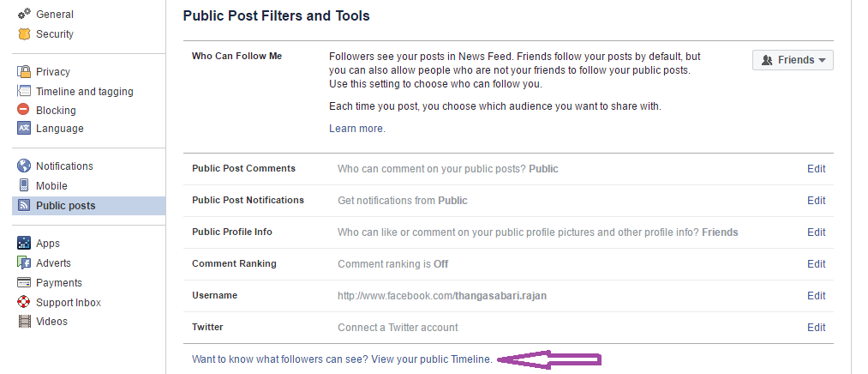Viewport: 868px width, 374px height.
Task: Click the Apps icon
Action: pos(24,244)
